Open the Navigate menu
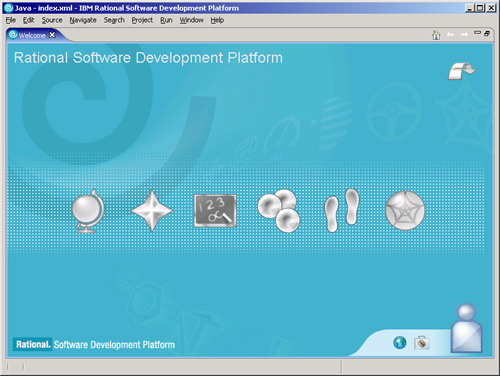Image resolution: width=500 pixels, height=376 pixels. point(83,20)
